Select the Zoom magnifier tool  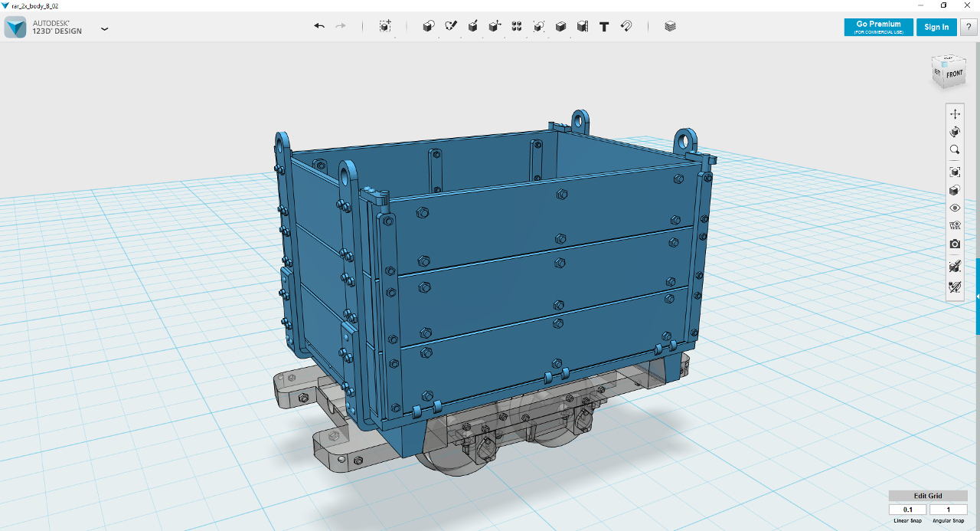click(955, 150)
